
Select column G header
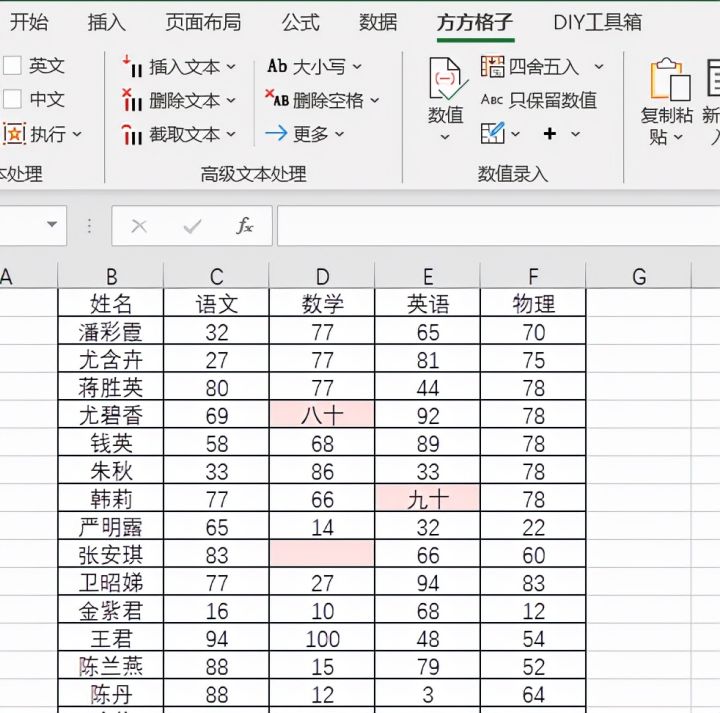[x=639, y=276]
